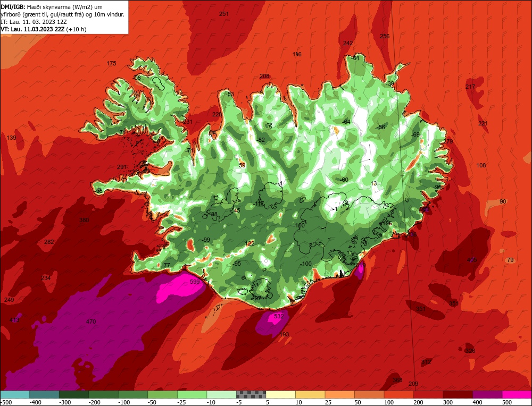Click the 'IT: Lau. 11. 03. 2023 12Z' line
The image size is (532, 406).
pos(34,22)
